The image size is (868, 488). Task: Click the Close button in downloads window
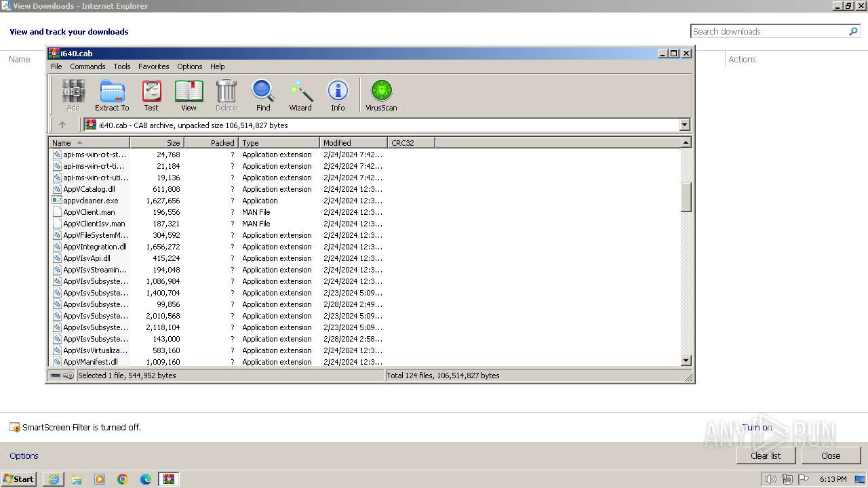(x=831, y=455)
